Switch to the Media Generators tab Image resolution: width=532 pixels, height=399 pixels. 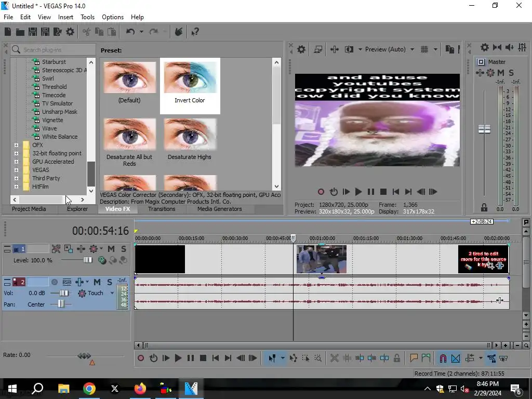coord(220,209)
